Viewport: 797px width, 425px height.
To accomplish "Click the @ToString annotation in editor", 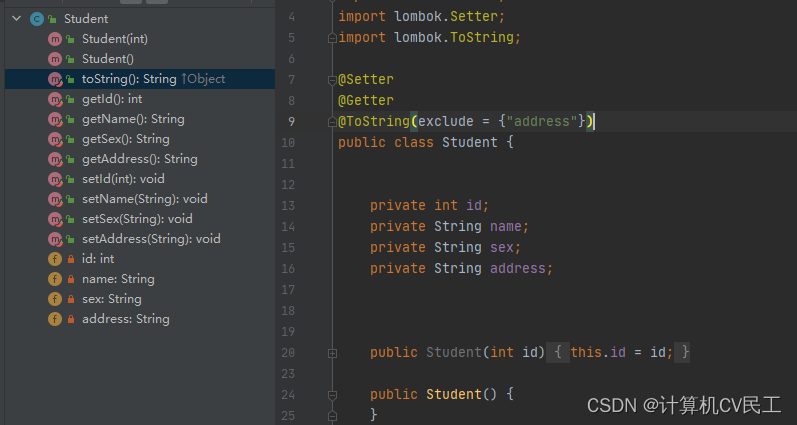I will [x=374, y=122].
